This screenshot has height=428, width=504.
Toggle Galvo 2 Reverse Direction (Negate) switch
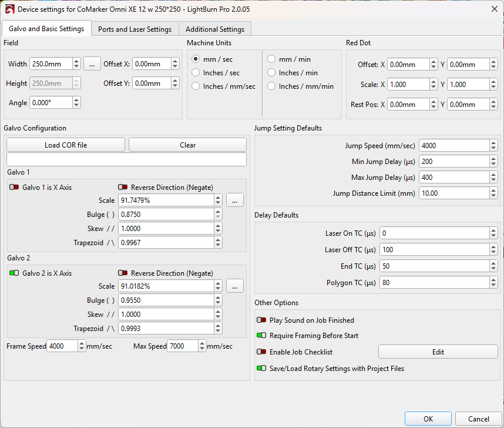click(x=123, y=273)
